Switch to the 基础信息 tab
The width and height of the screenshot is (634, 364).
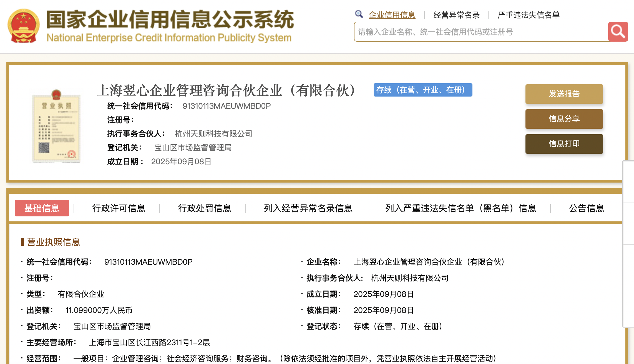[x=42, y=208]
